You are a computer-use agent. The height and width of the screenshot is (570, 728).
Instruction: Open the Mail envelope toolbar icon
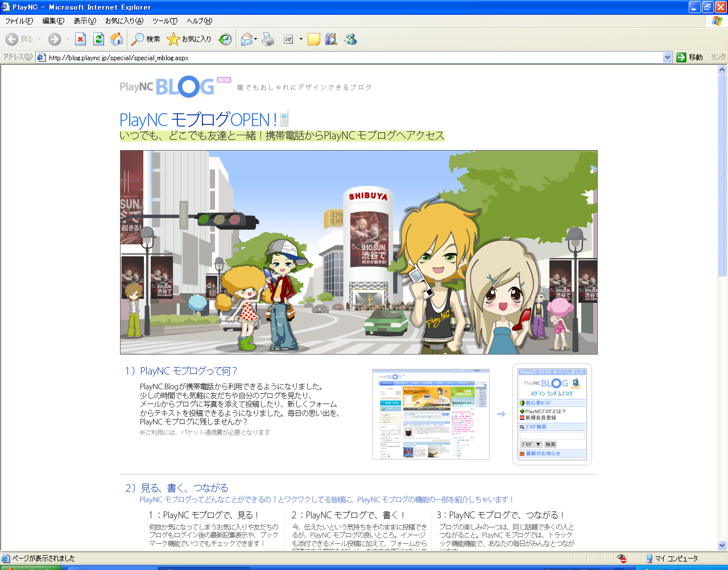point(246,39)
